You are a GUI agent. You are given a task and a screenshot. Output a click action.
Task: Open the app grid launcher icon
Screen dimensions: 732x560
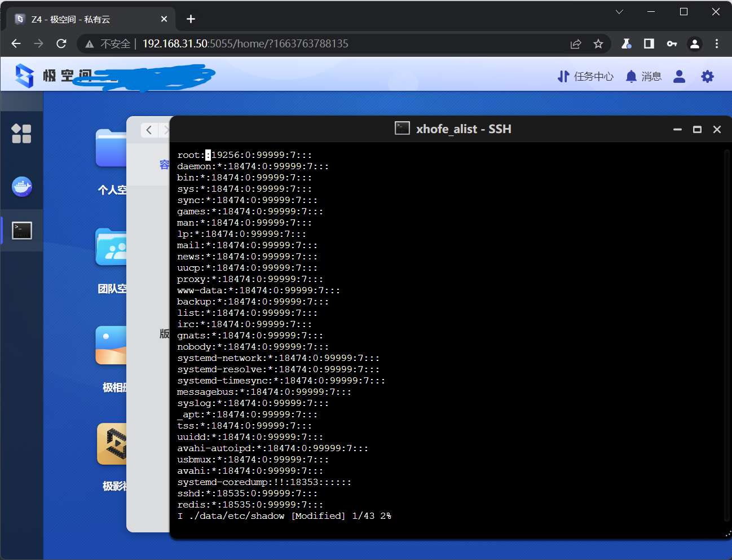[21, 134]
